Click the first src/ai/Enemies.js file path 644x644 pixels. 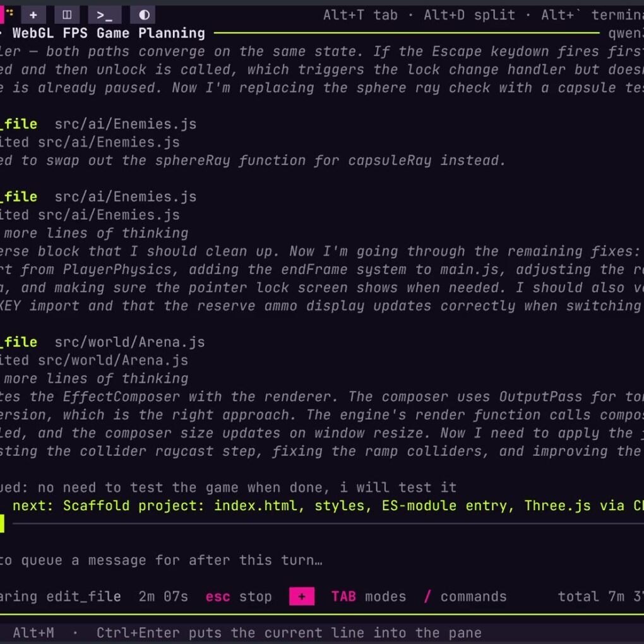coord(126,124)
